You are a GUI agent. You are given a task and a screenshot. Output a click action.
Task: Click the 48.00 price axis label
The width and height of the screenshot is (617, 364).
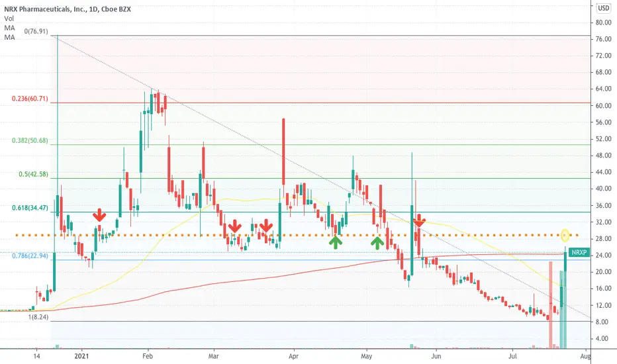603,156
